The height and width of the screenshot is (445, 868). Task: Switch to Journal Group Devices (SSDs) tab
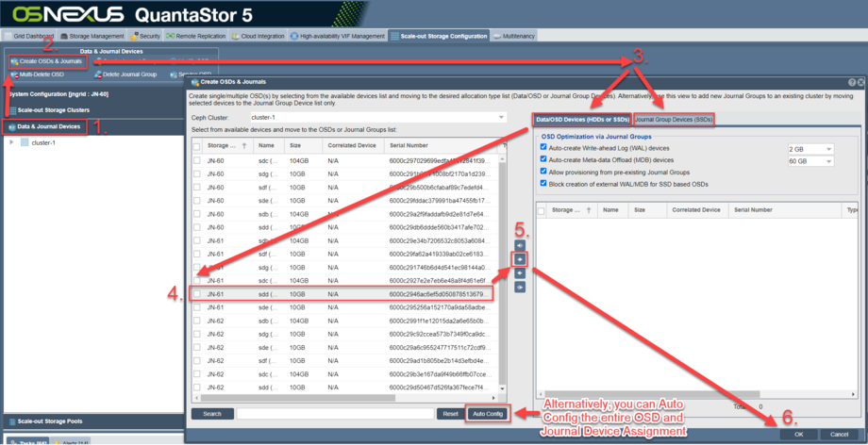[x=675, y=119]
